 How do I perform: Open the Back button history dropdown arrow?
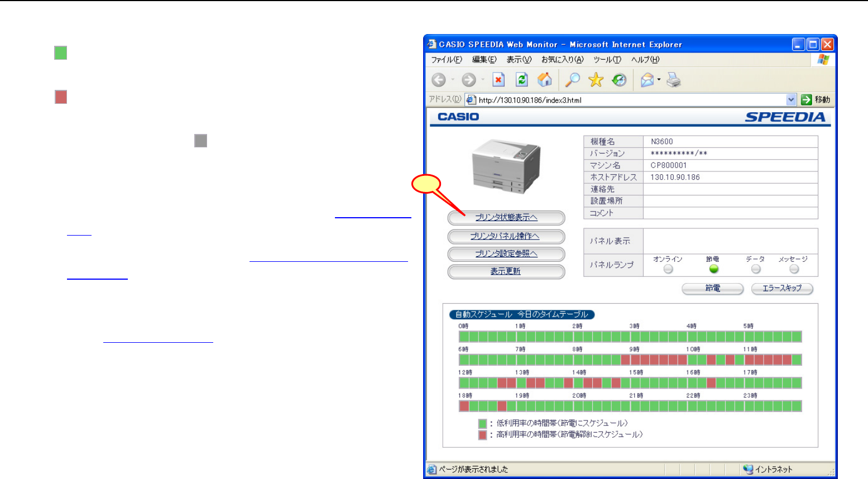point(453,80)
